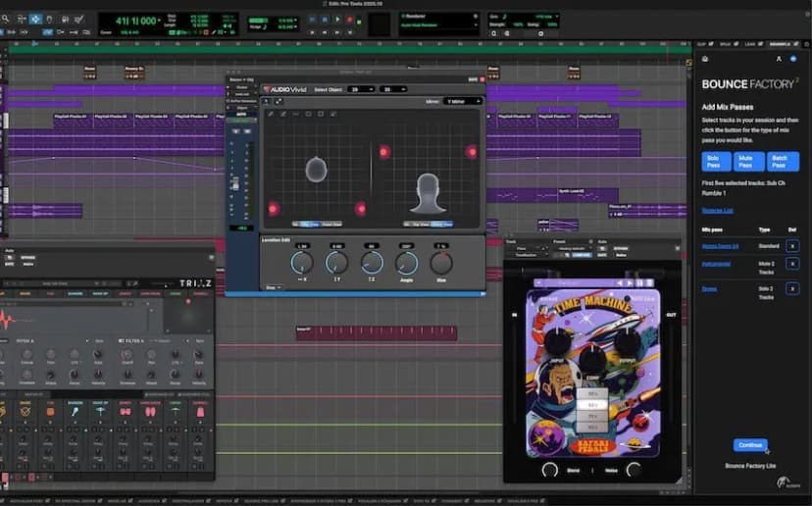Open the Mirror mode dropdown

click(x=463, y=102)
